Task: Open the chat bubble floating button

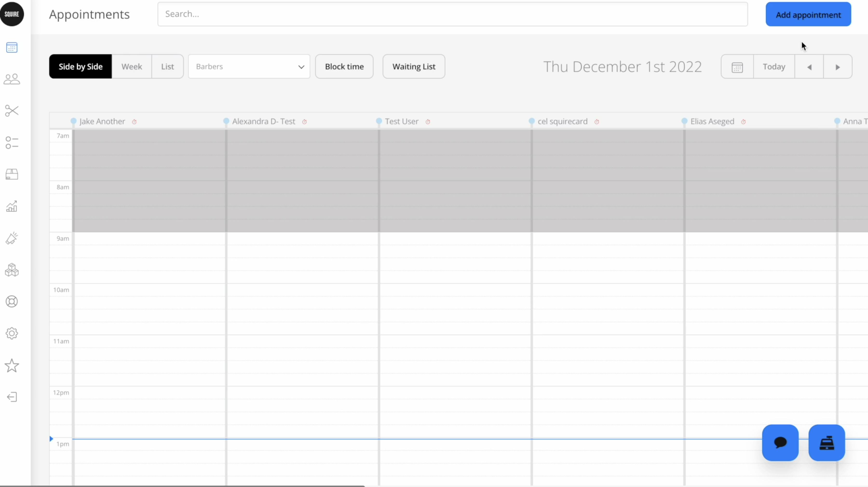Action: 780,443
